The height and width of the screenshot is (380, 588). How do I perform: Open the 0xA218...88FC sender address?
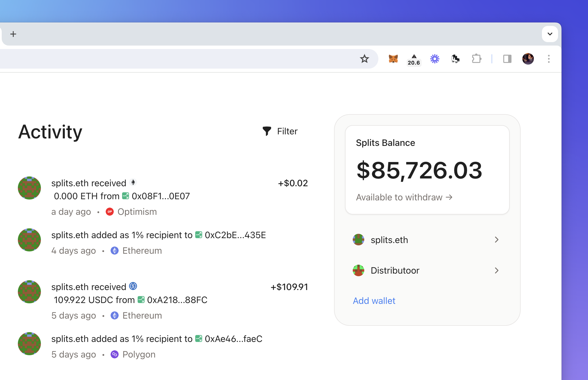[177, 300]
